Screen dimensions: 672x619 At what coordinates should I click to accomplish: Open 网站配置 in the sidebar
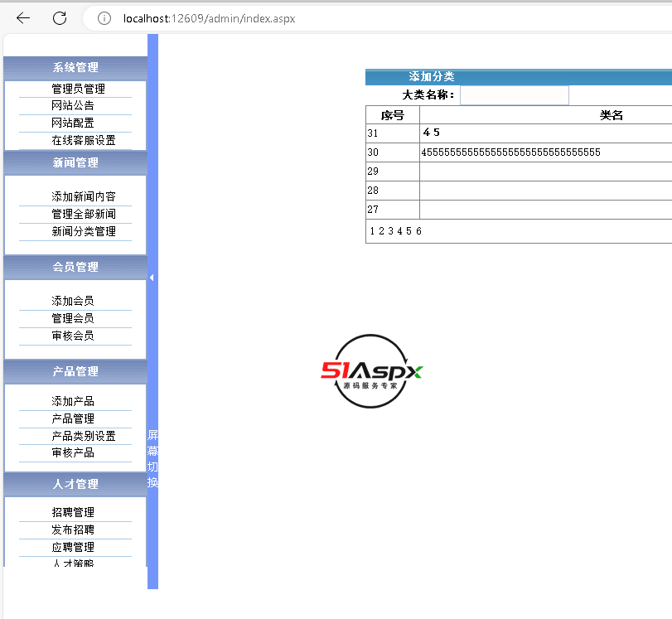[73, 123]
